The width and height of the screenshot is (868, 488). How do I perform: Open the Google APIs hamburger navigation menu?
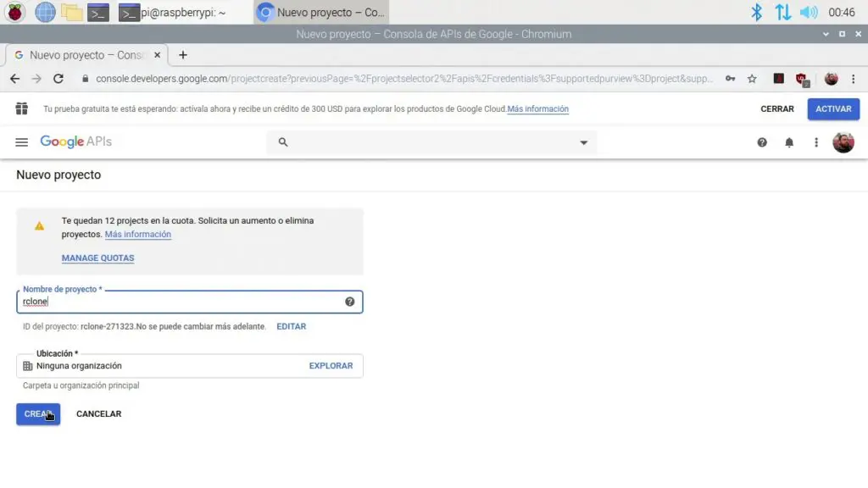tap(22, 142)
